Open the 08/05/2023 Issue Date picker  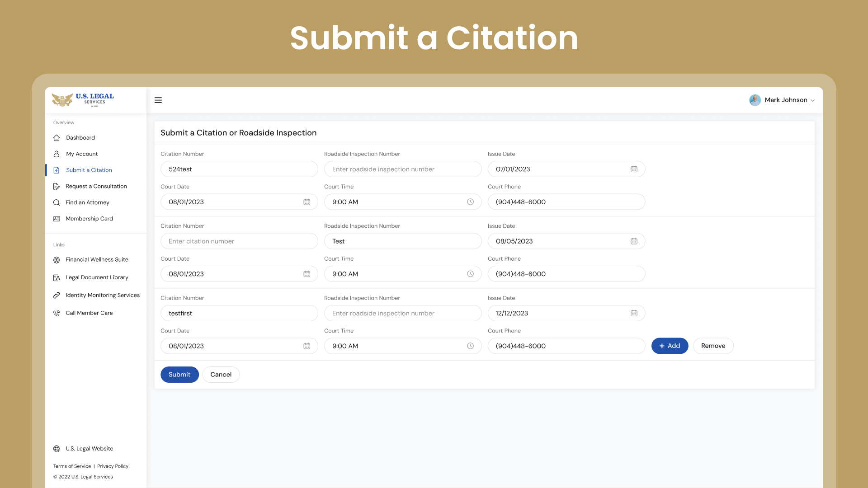coord(566,241)
